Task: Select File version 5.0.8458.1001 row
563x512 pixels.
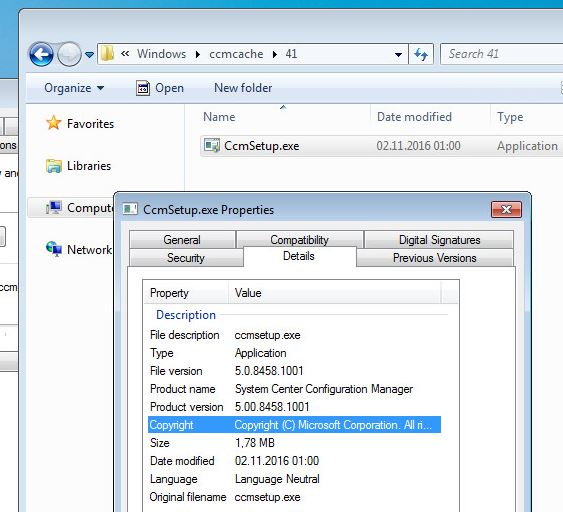Action: point(294,371)
